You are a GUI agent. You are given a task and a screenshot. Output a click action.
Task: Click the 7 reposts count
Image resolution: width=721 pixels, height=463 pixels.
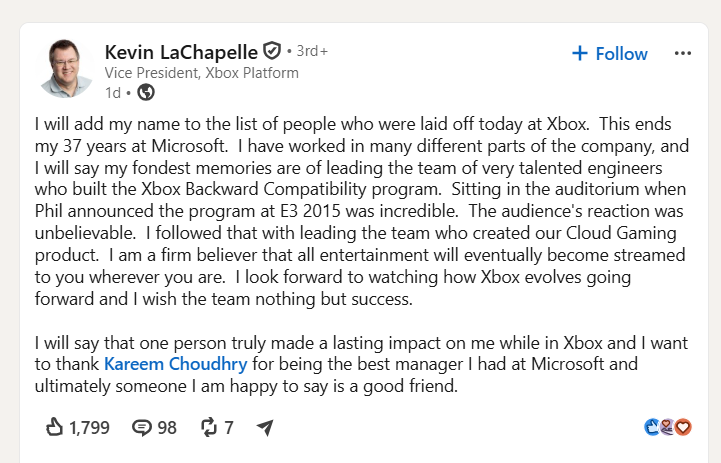[x=229, y=428]
